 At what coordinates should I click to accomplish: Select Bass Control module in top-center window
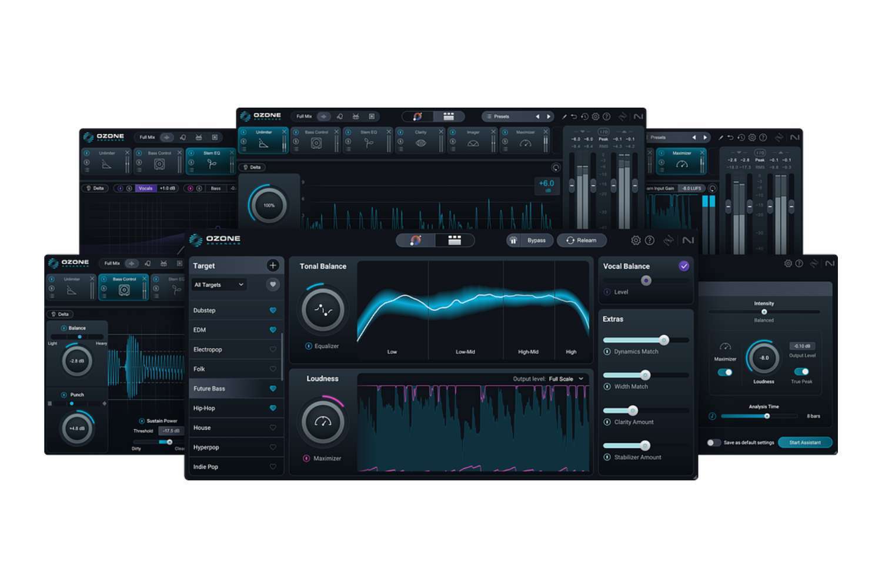[316, 141]
